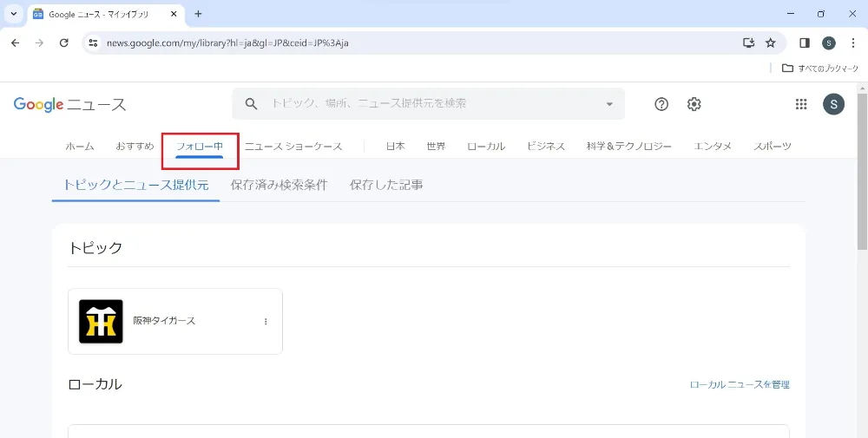Click the Google ニュース logo
Image resolution: width=868 pixels, height=438 pixels.
(x=69, y=104)
